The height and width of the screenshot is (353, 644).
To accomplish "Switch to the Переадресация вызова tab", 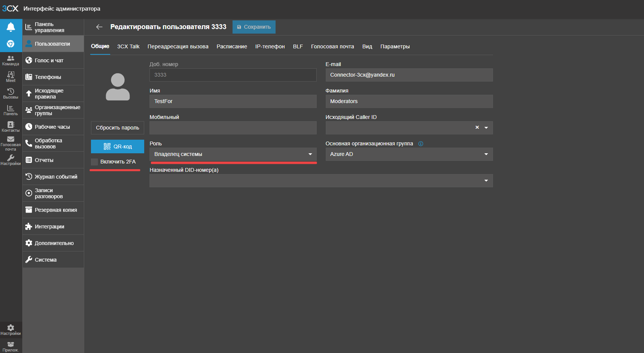I will [178, 46].
